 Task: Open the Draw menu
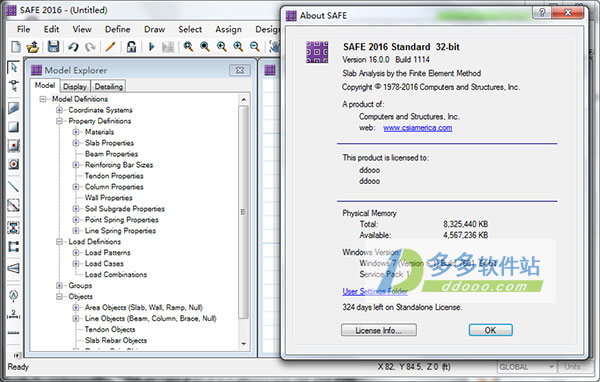pos(154,29)
